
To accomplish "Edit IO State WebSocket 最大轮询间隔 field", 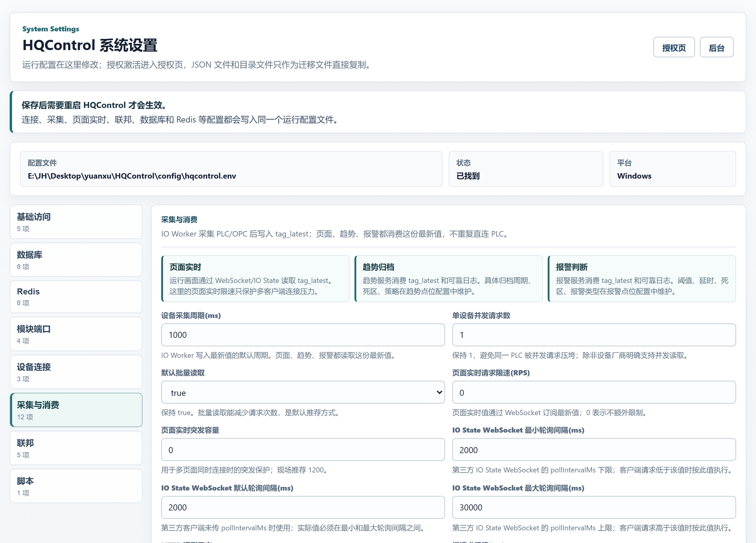I will pyautogui.click(x=594, y=507).
